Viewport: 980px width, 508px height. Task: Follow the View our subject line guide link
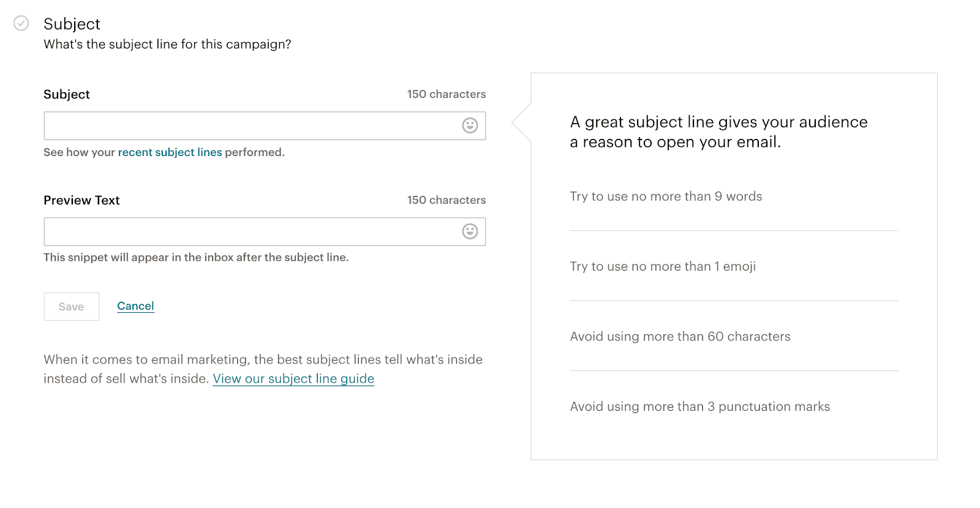293,379
